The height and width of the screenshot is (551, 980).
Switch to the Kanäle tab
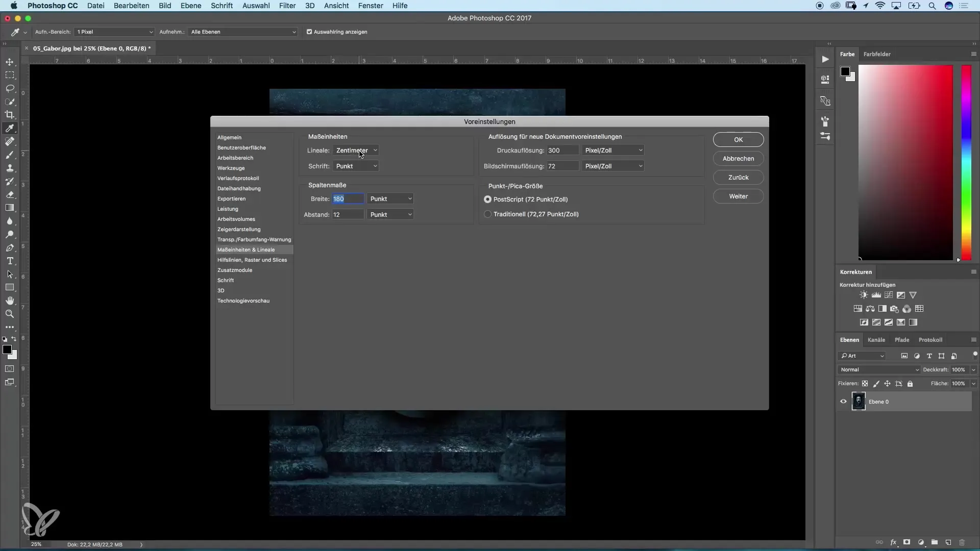[877, 339]
